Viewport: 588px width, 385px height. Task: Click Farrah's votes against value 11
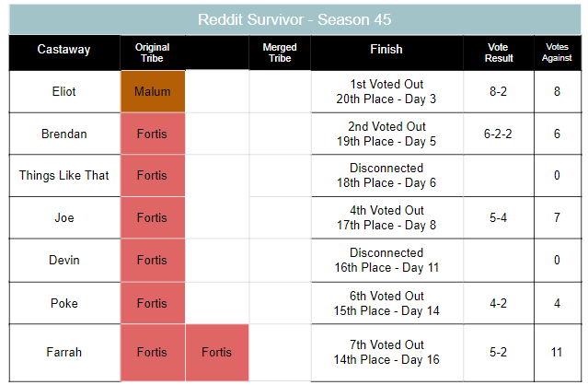(558, 351)
